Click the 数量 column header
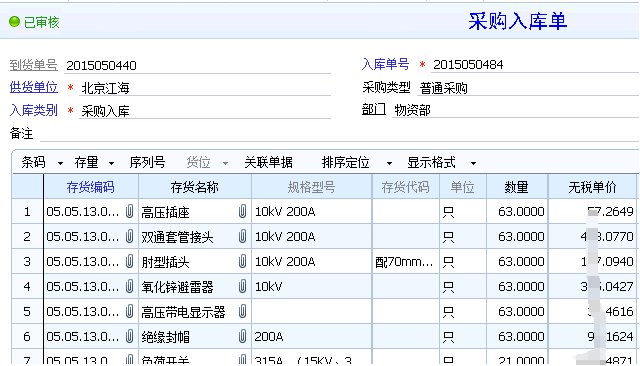The height and width of the screenshot is (366, 640). pyautogui.click(x=517, y=187)
